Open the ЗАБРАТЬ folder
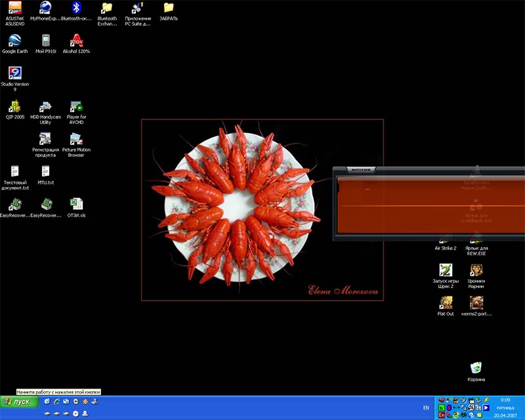 click(x=168, y=9)
